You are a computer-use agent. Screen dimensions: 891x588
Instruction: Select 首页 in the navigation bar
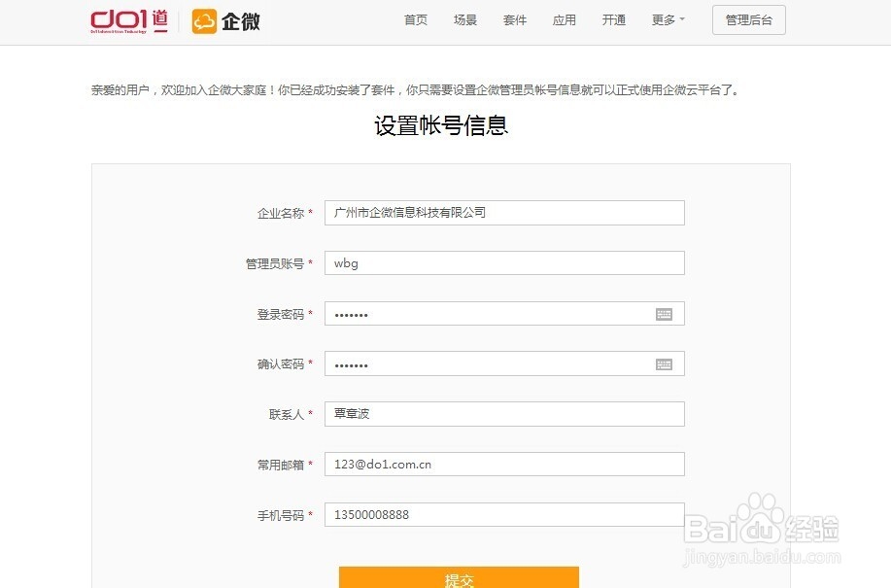pos(415,18)
